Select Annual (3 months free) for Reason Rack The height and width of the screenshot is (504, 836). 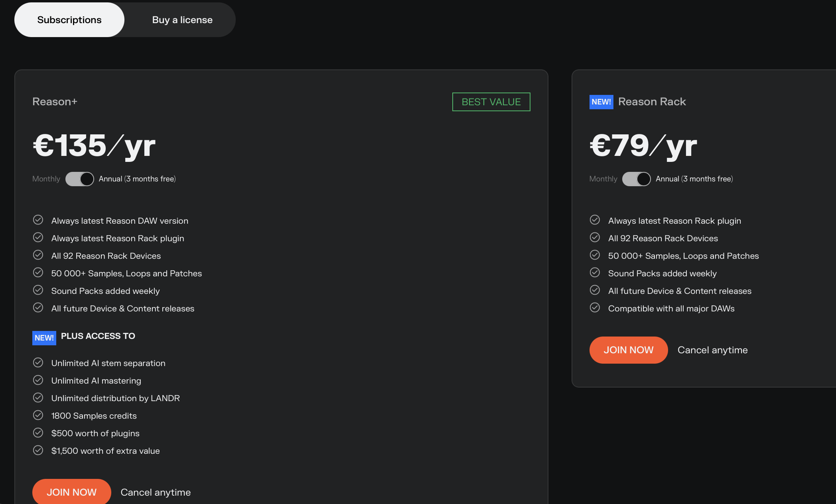coord(694,179)
